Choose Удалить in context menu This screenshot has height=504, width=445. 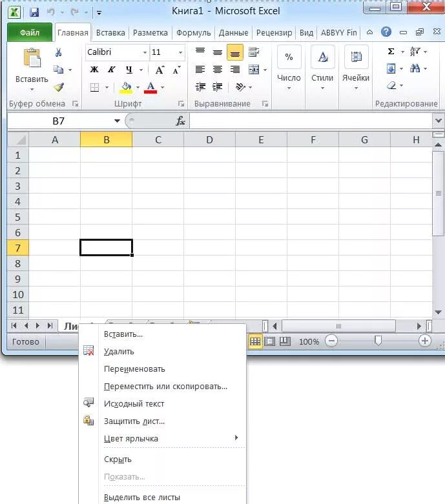point(163,351)
